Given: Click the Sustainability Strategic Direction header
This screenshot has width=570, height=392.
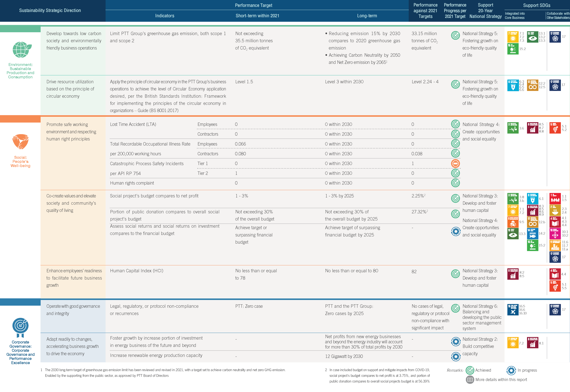Looking at the screenshot, I should pyautogui.click(x=50, y=10).
